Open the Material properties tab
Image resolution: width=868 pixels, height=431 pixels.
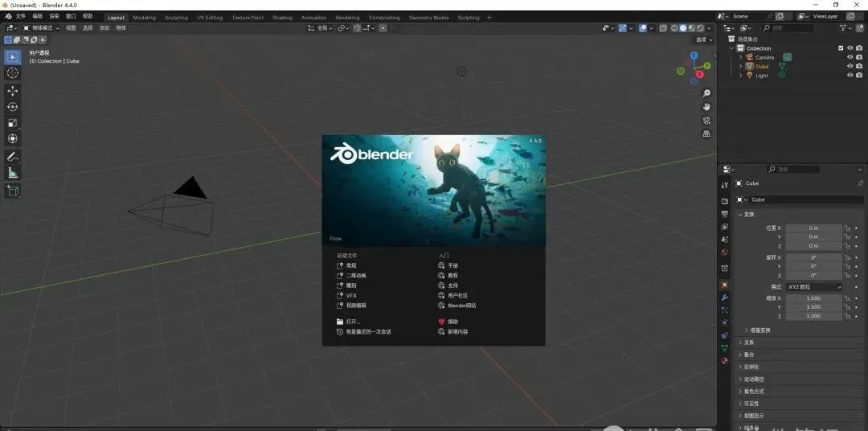[x=725, y=361]
